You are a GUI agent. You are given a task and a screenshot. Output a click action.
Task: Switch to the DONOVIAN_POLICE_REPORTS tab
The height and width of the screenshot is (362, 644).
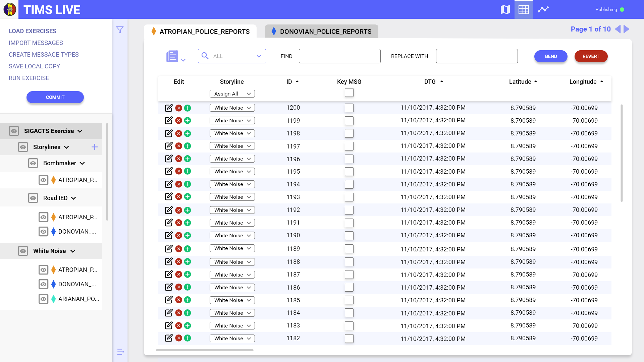click(x=321, y=32)
